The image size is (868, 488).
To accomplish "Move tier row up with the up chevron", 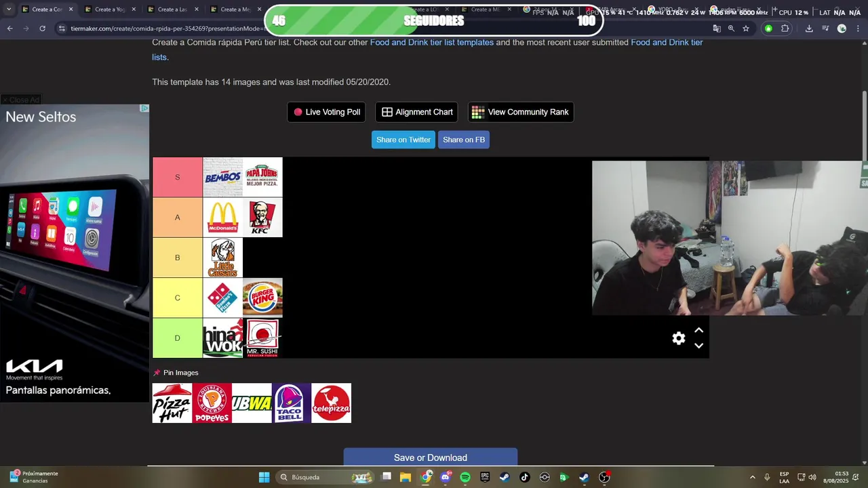I will click(x=699, y=331).
